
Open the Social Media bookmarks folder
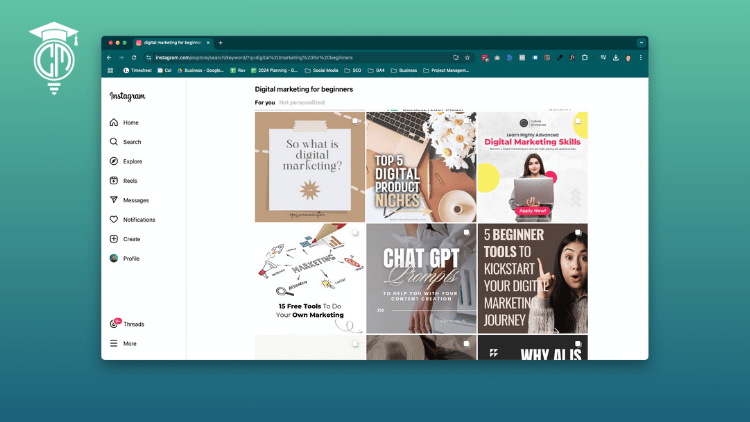pyautogui.click(x=321, y=71)
